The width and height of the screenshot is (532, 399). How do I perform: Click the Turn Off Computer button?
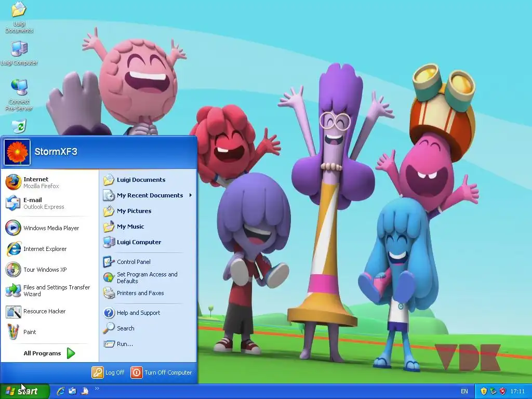click(x=162, y=372)
